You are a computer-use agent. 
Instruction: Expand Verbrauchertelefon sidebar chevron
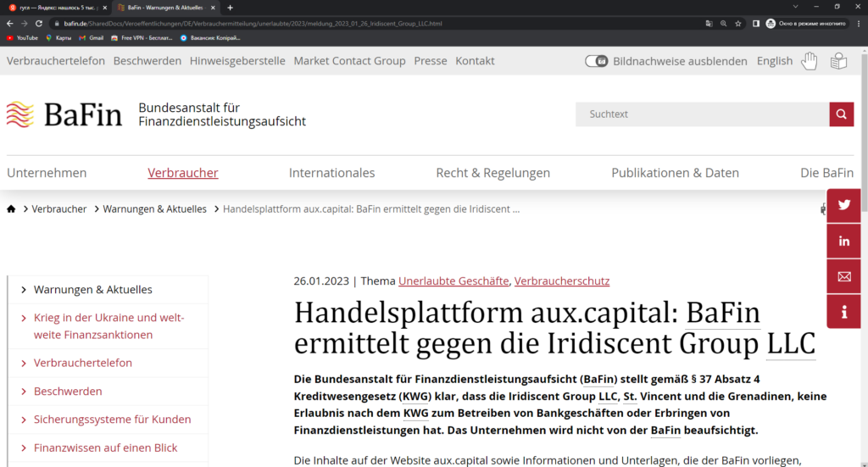coord(23,363)
